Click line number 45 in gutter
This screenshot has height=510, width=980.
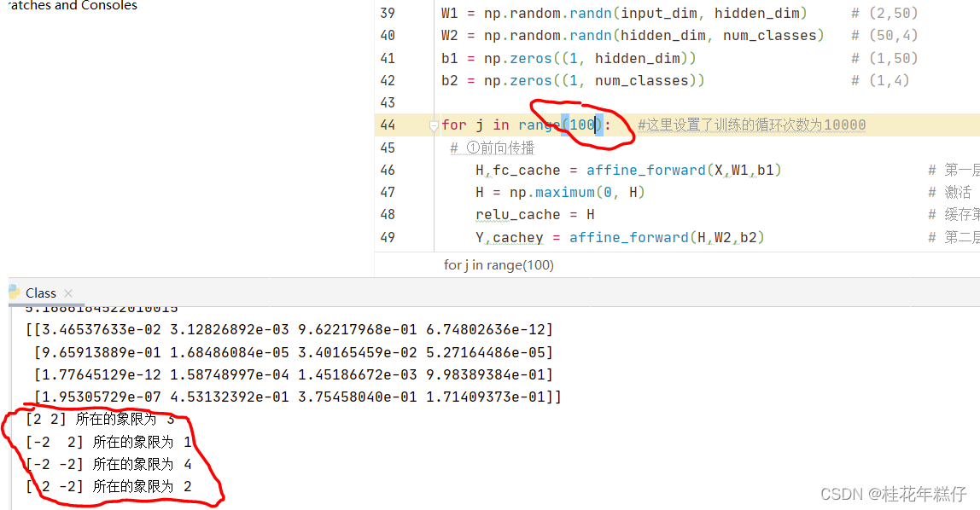pyautogui.click(x=388, y=148)
